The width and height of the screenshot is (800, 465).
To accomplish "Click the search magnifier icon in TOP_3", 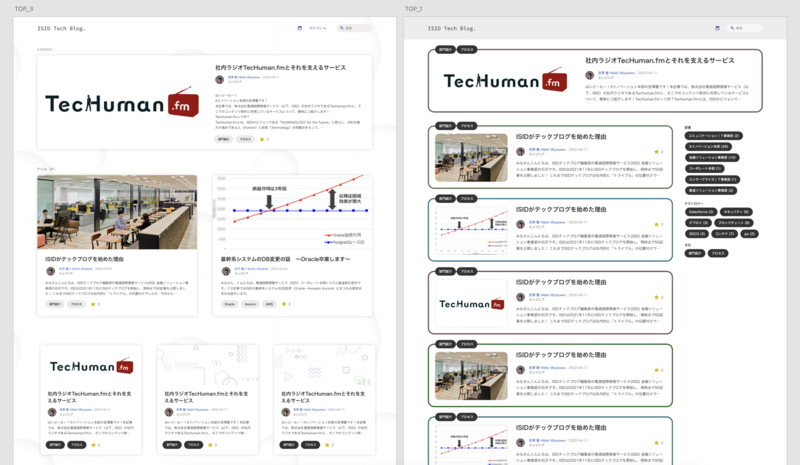I will pos(341,28).
